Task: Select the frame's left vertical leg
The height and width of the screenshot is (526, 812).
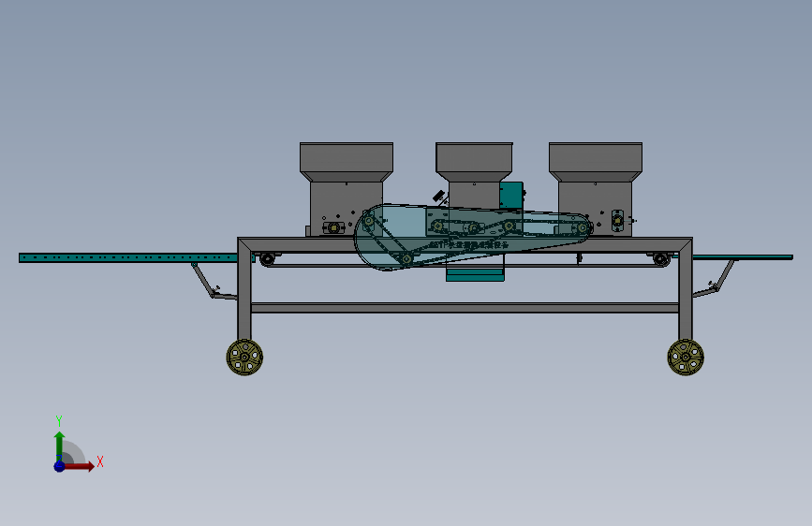Action: click(244, 290)
